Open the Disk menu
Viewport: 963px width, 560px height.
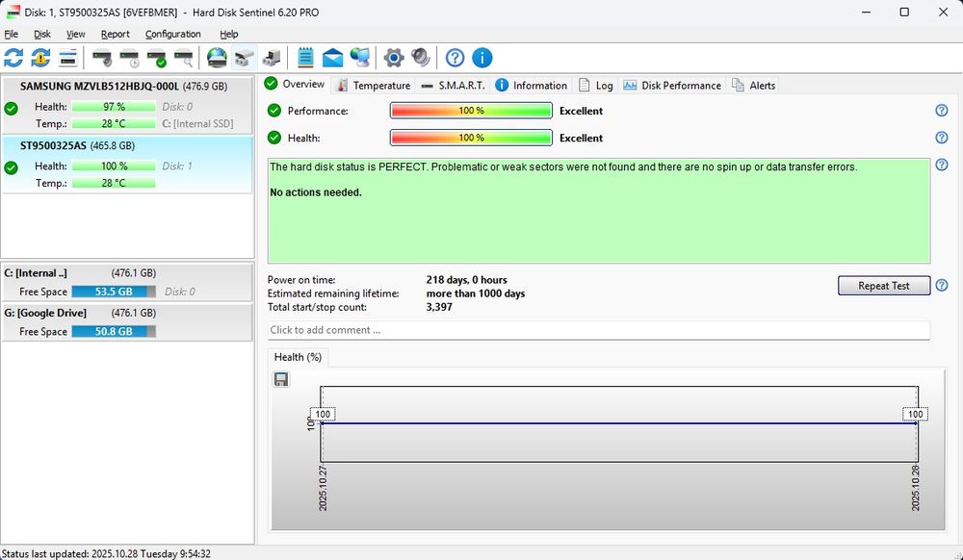click(x=42, y=35)
